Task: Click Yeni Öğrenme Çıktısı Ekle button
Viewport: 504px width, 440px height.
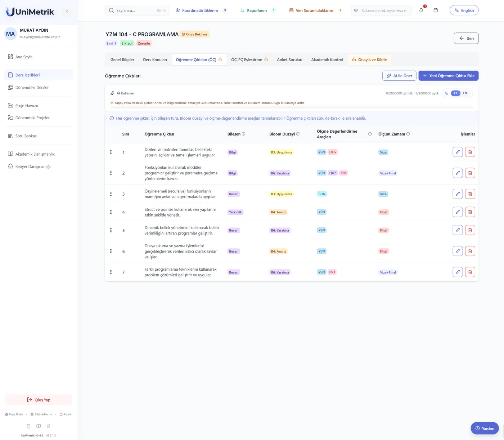Action: pyautogui.click(x=449, y=76)
